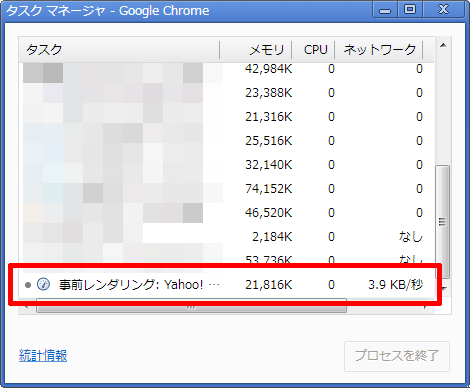Select the row with 23,388K memory
470x388 pixels.
[x=227, y=93]
